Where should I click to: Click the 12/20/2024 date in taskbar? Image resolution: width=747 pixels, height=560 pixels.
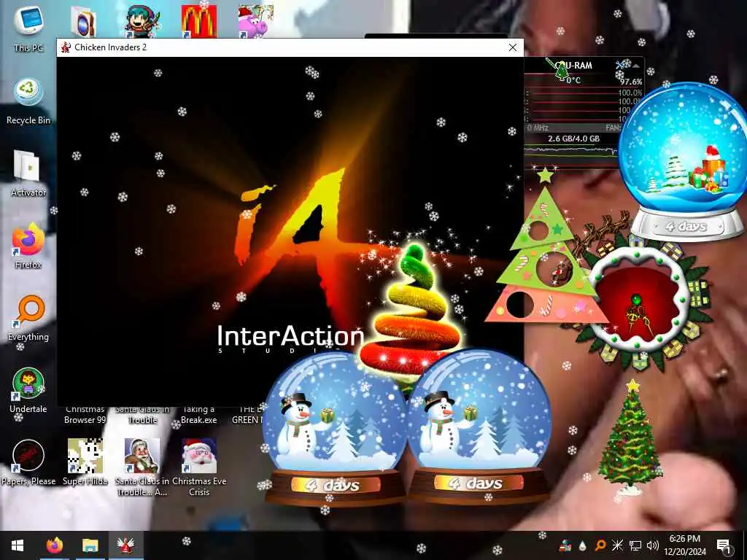[684, 552]
